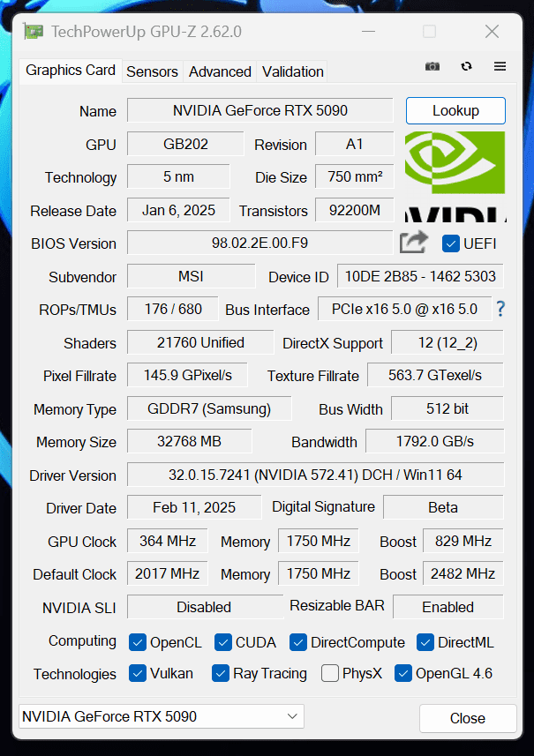Viewport: 534px width, 756px height.
Task: Click the GPU Clock Boost field 829 MHz
Action: pyautogui.click(x=463, y=541)
